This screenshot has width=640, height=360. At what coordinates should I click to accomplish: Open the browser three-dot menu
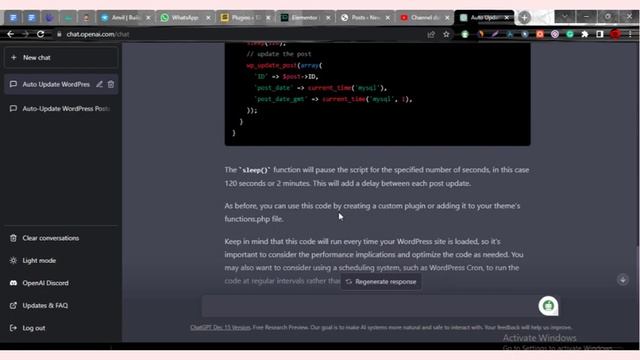pyautogui.click(x=630, y=34)
